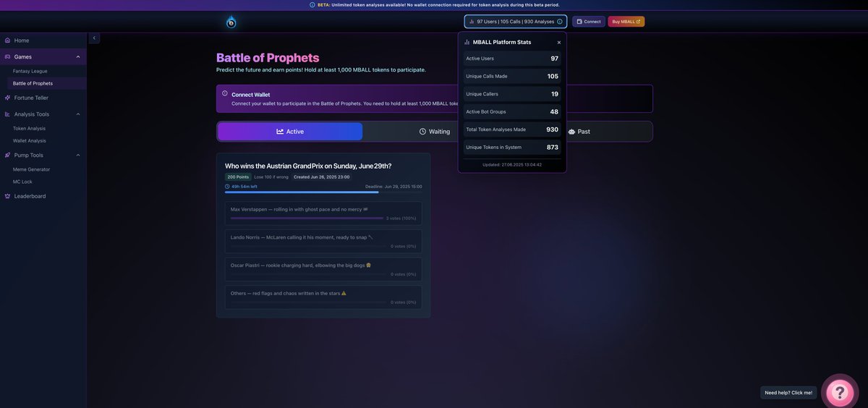Viewport: 868px width, 408px height.
Task: Open Fortune Teller page
Action: [x=43, y=98]
